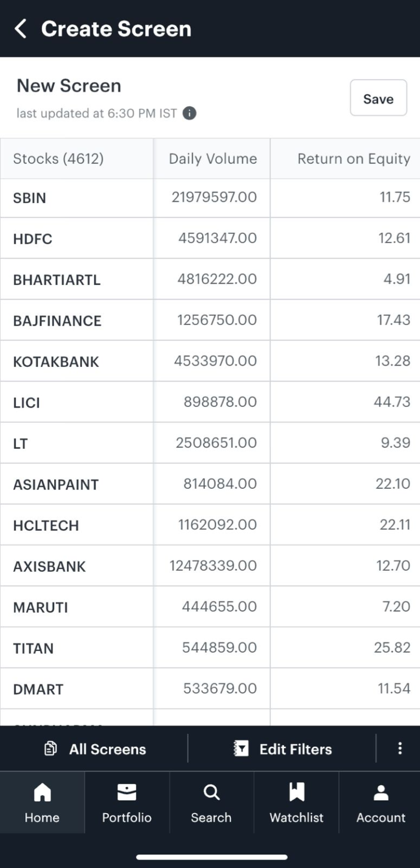Open the ASIANPAINT stock entry

[x=56, y=484]
